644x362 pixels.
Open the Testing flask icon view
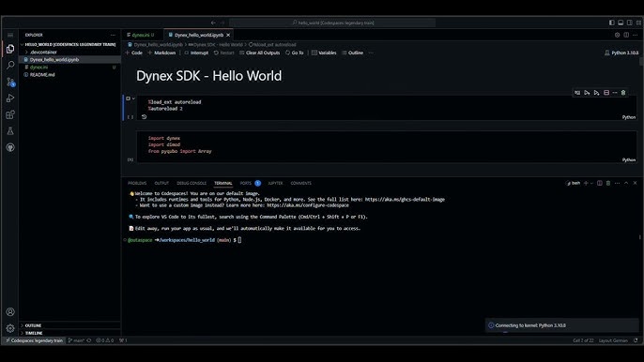pos(10,131)
